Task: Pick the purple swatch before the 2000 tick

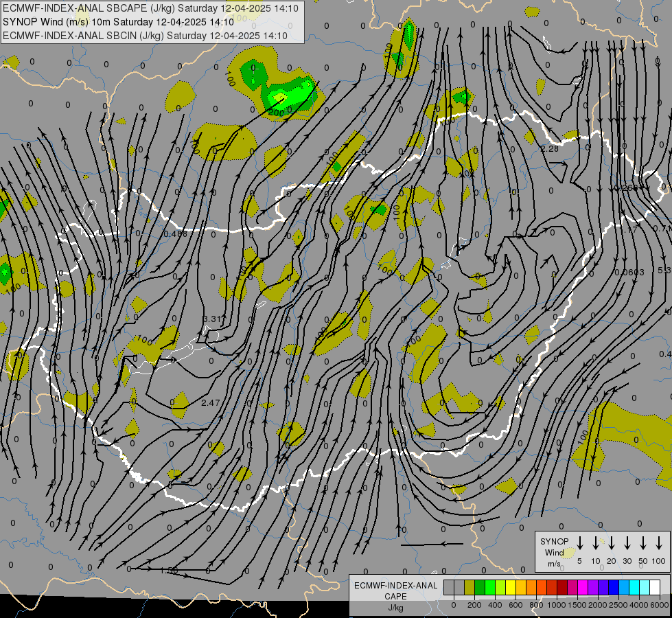Action: tap(593, 587)
